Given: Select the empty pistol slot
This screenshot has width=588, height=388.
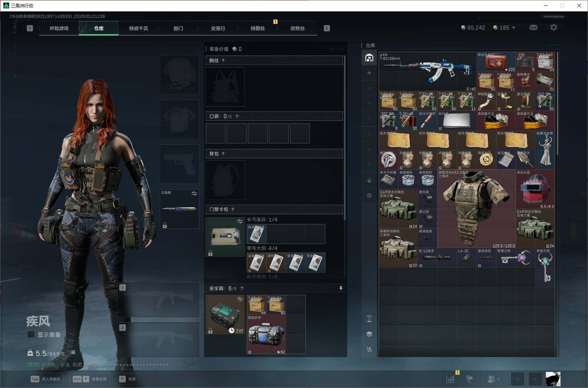Looking at the screenshot, I should [179, 164].
